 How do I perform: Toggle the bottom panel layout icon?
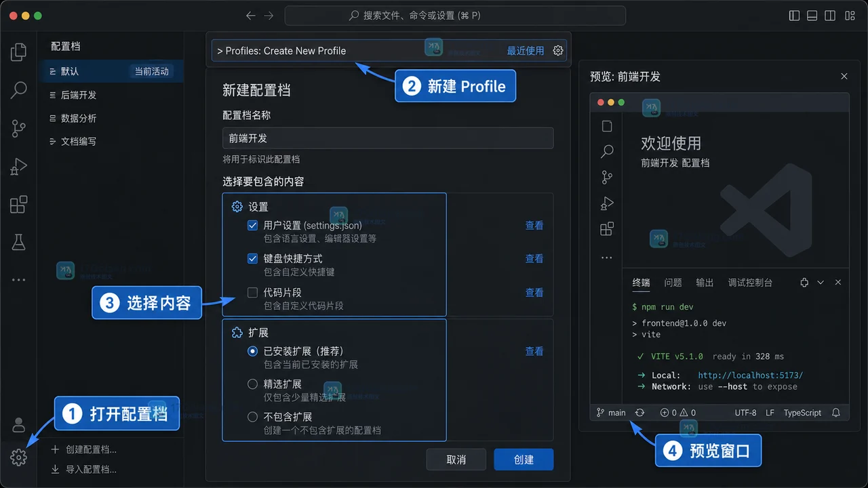[812, 16]
